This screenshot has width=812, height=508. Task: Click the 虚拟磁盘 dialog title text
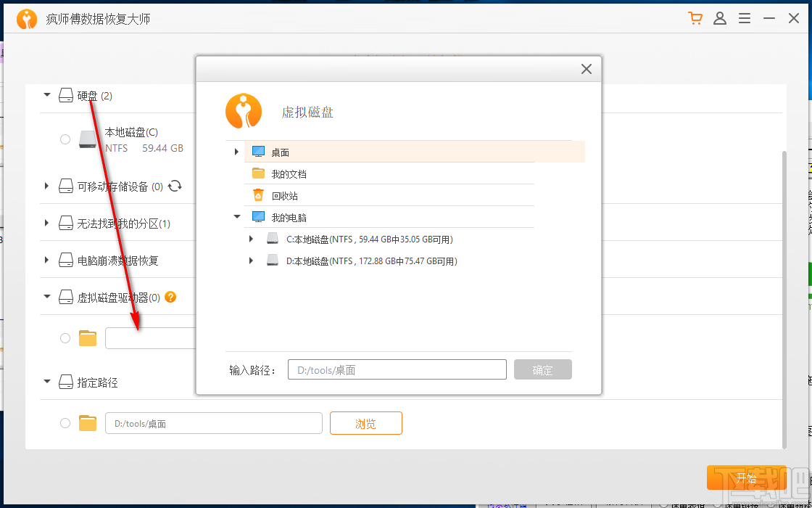tap(307, 112)
